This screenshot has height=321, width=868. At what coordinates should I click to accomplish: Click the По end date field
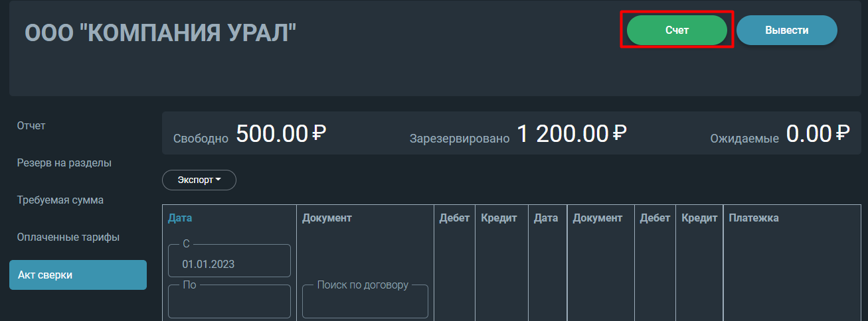[229, 301]
